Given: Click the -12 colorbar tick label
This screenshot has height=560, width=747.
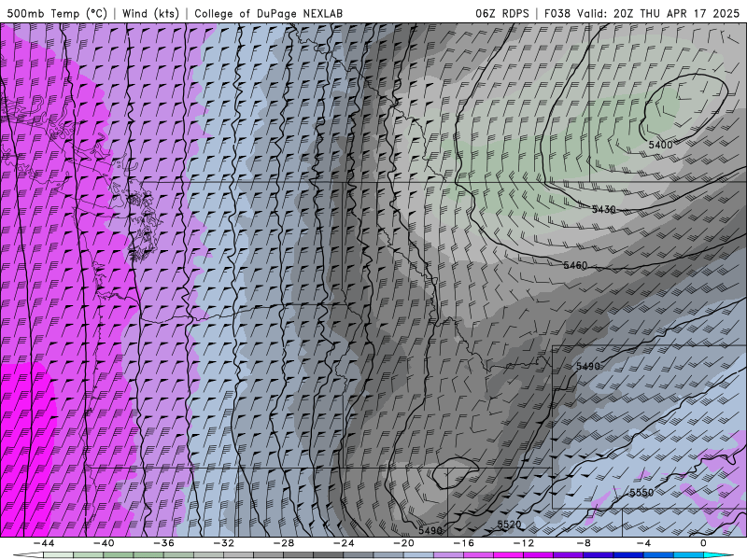Looking at the screenshot, I should [x=524, y=543].
